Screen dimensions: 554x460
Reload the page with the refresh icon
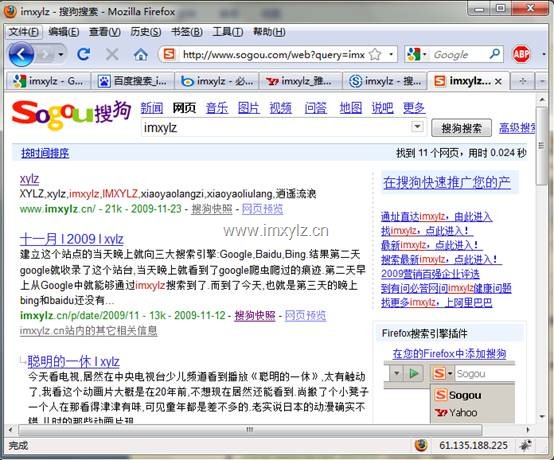point(84,54)
